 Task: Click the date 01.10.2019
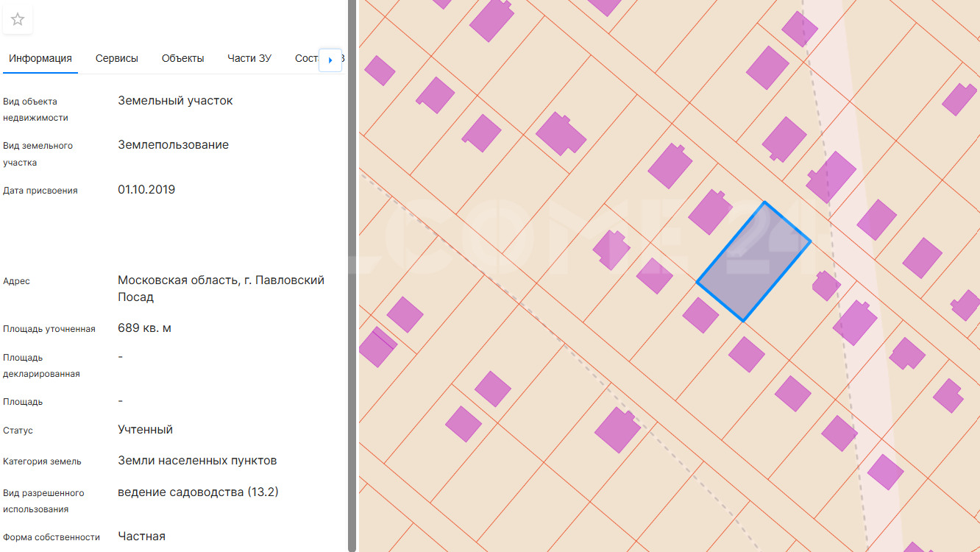(146, 190)
